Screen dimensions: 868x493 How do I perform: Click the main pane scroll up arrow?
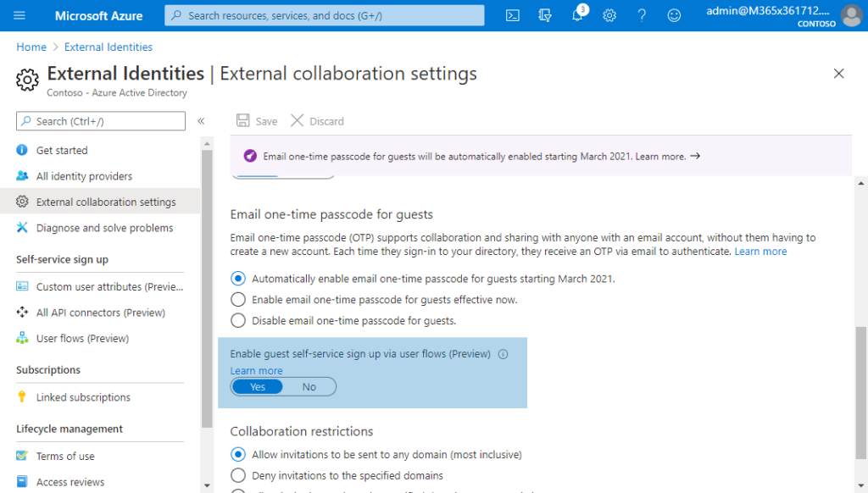(861, 183)
